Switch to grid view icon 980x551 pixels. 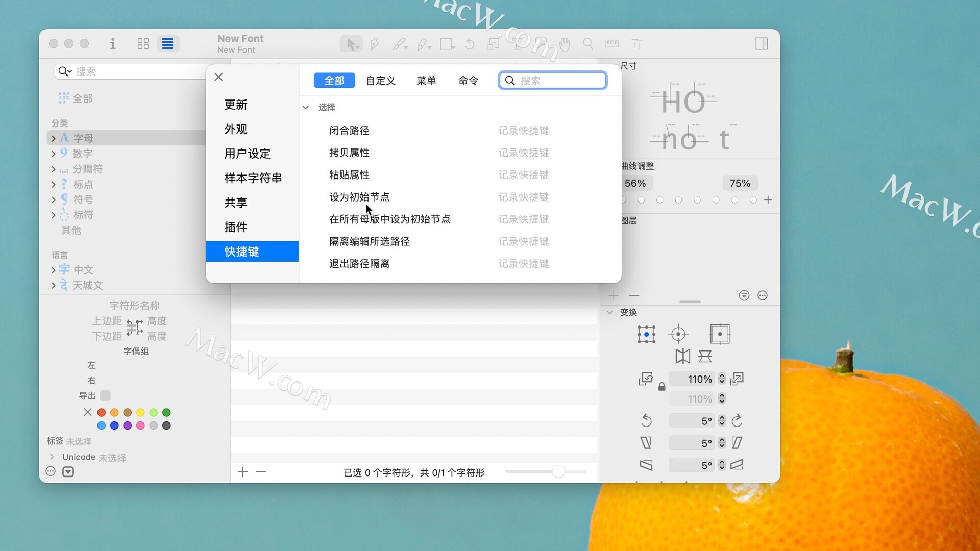click(x=143, y=44)
